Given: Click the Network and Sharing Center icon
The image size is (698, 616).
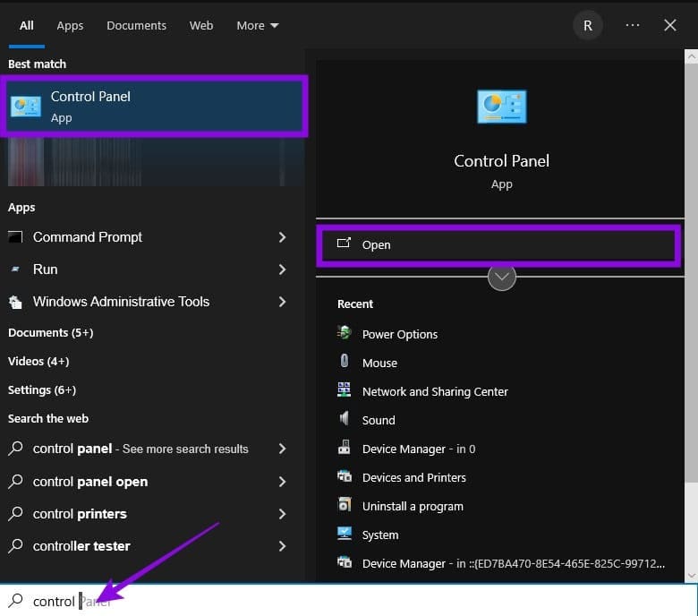Looking at the screenshot, I should click(x=345, y=389).
